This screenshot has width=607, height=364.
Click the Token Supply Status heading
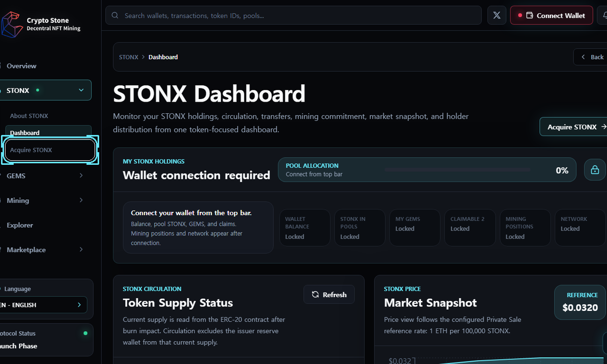tap(178, 303)
